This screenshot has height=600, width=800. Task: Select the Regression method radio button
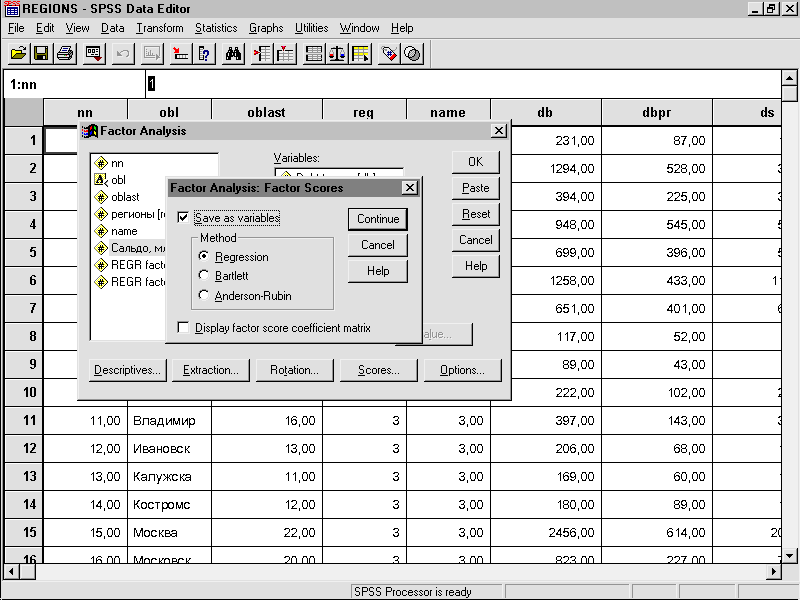pos(204,256)
